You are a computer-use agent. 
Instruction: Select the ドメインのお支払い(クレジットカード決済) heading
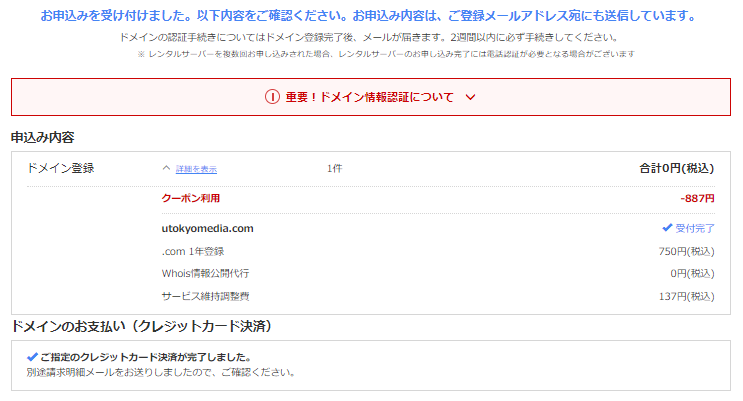[x=141, y=326]
